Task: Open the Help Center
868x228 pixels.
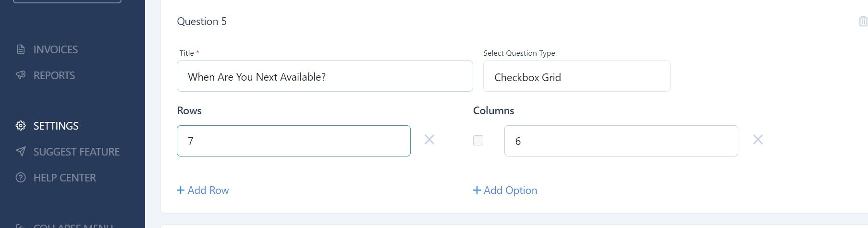Action: [64, 178]
